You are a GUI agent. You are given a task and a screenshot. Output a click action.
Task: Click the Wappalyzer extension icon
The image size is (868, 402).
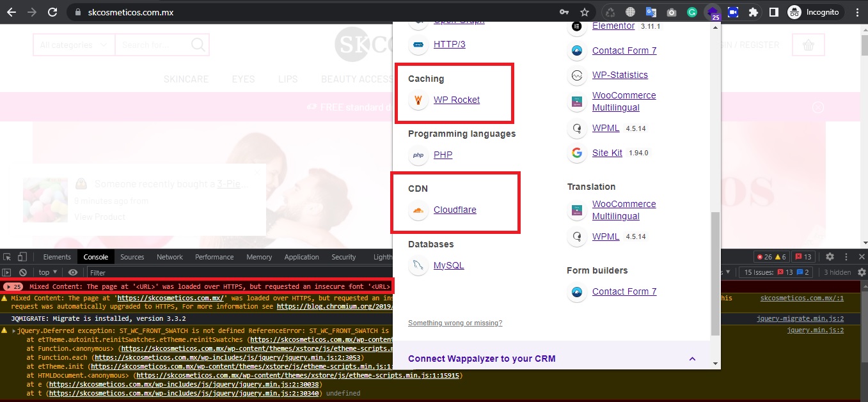[x=712, y=12]
